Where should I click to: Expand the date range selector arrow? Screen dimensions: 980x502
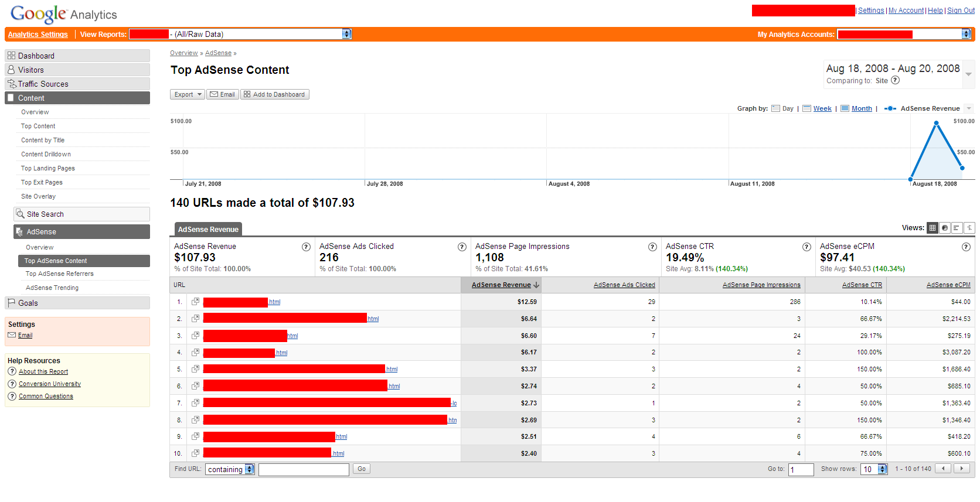pyautogui.click(x=968, y=74)
